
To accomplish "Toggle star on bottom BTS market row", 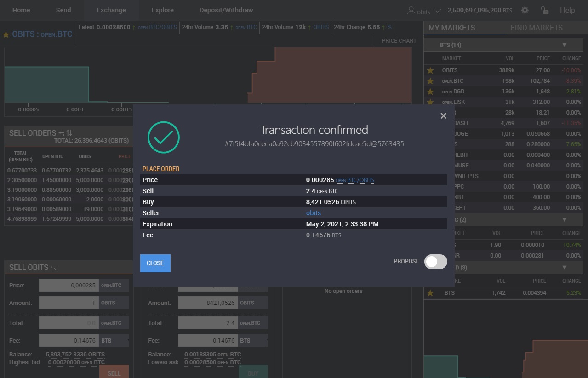I will coord(430,293).
